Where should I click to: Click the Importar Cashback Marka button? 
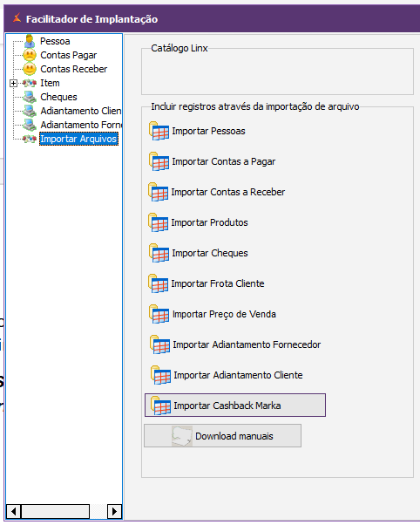[x=235, y=406]
